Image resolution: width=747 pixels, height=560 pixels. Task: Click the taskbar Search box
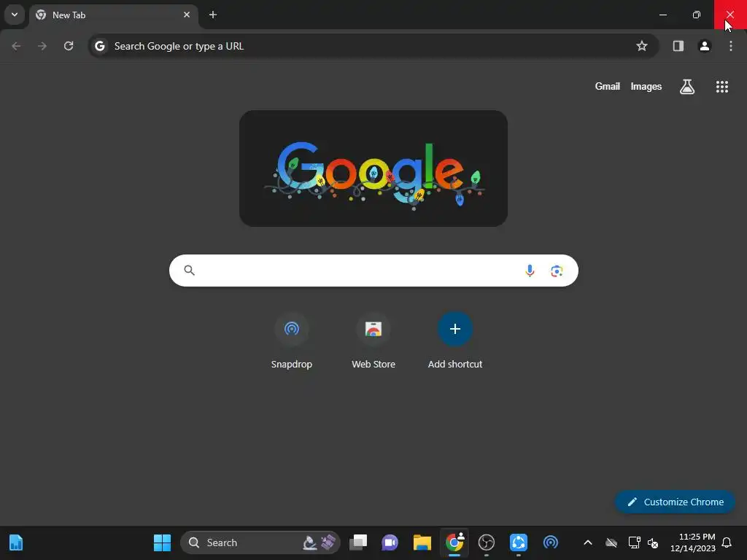[x=260, y=542]
